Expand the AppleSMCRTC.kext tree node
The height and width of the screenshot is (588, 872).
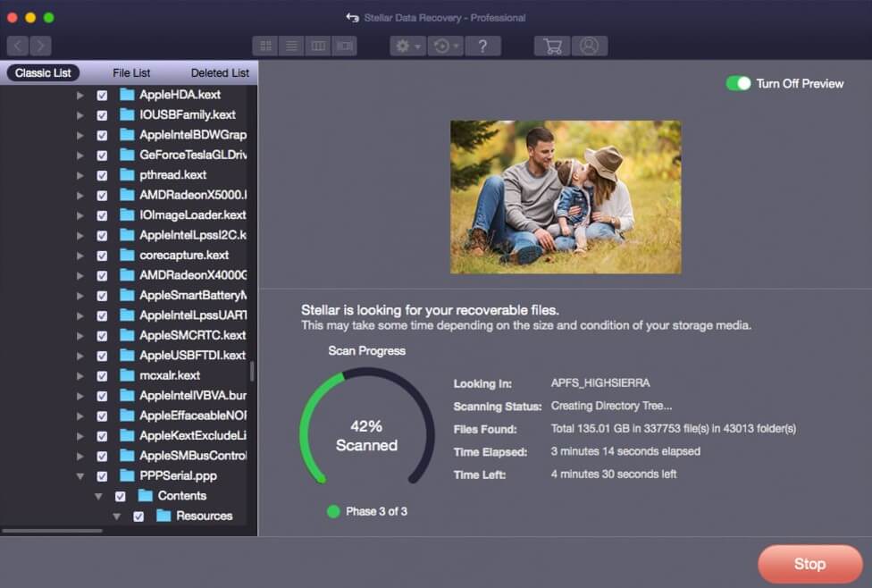[80, 335]
